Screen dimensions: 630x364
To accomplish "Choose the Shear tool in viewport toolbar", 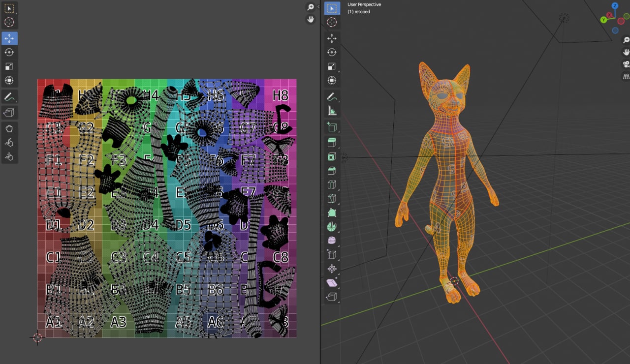I will 332,283.
